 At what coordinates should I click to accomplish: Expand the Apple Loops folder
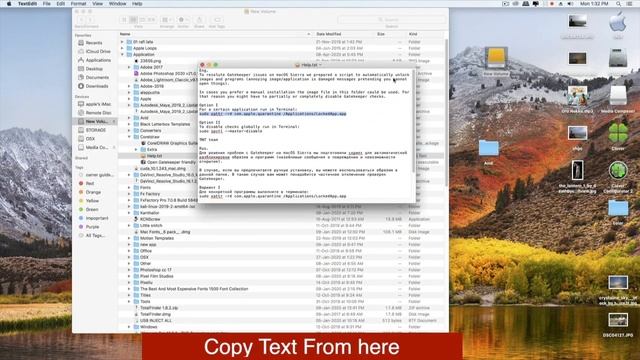[122, 48]
